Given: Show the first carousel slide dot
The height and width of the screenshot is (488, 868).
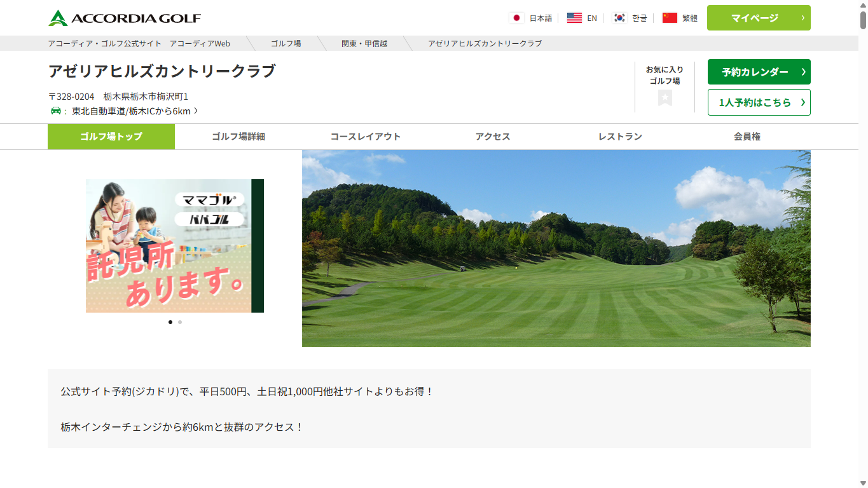Looking at the screenshot, I should 170,322.
